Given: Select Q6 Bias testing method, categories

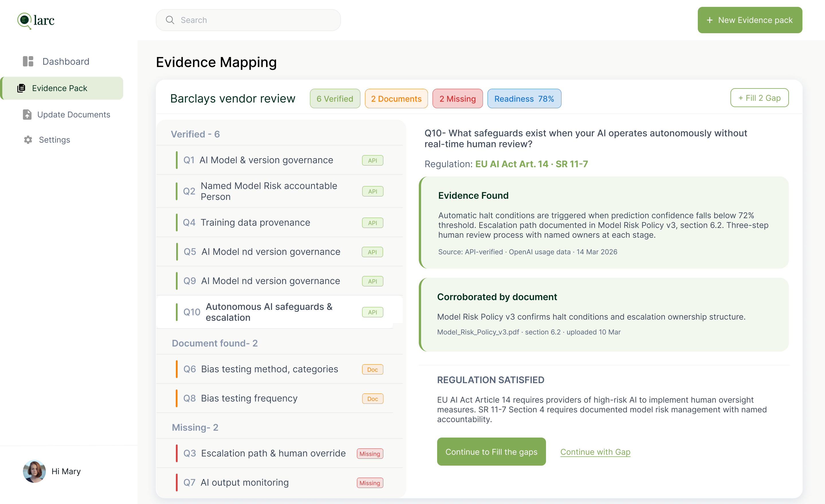Looking at the screenshot, I should (280, 369).
